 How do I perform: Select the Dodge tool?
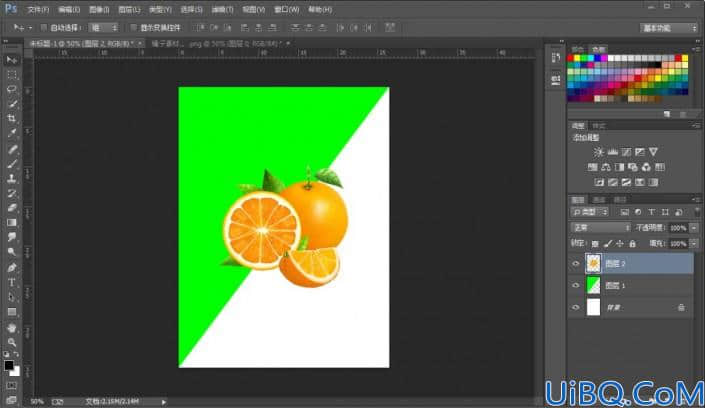(x=12, y=252)
